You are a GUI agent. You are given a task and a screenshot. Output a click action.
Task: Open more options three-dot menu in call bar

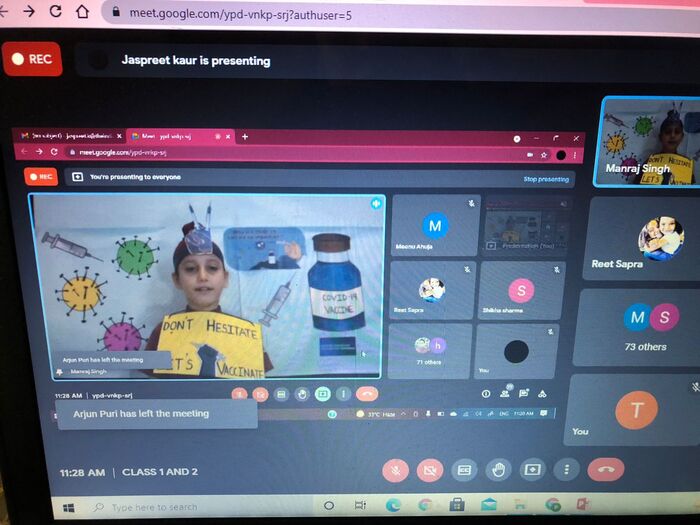click(566, 470)
